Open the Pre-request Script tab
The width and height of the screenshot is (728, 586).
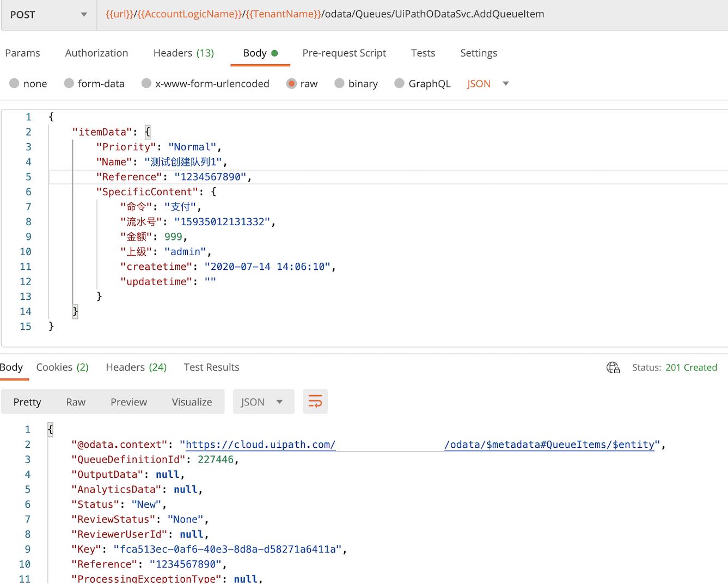[x=344, y=53]
